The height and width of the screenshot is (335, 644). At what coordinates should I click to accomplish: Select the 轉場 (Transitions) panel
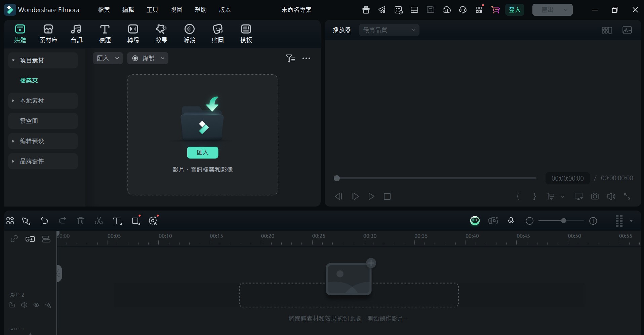point(132,33)
